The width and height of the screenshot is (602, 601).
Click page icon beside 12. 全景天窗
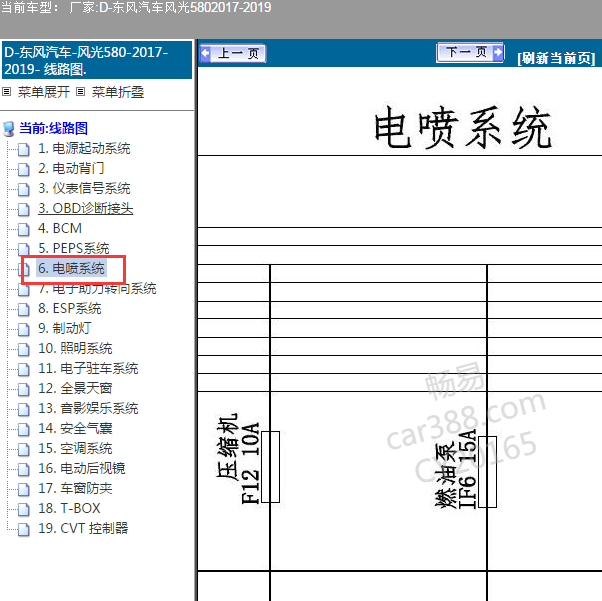click(24, 389)
